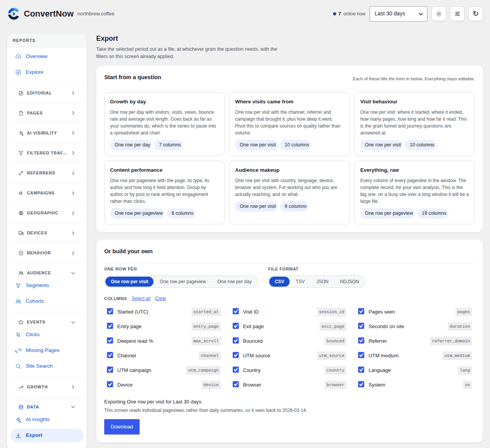Click the Events star icon

point(21,322)
